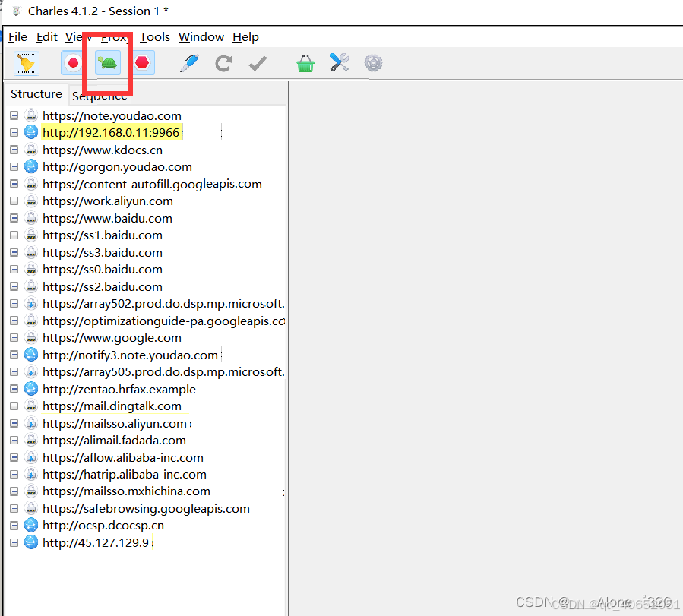Click globe icon beside zentao.hrfax.example
Screen dimensions: 683x616
31,388
